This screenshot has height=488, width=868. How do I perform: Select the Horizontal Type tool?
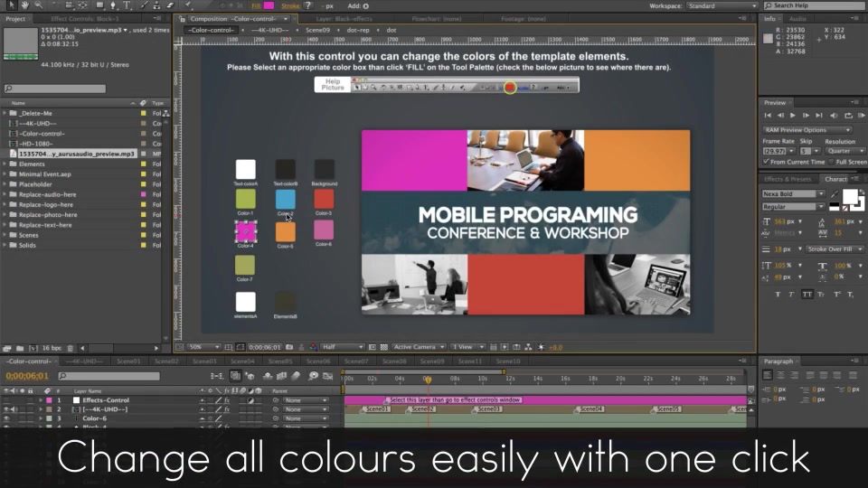pos(127,5)
